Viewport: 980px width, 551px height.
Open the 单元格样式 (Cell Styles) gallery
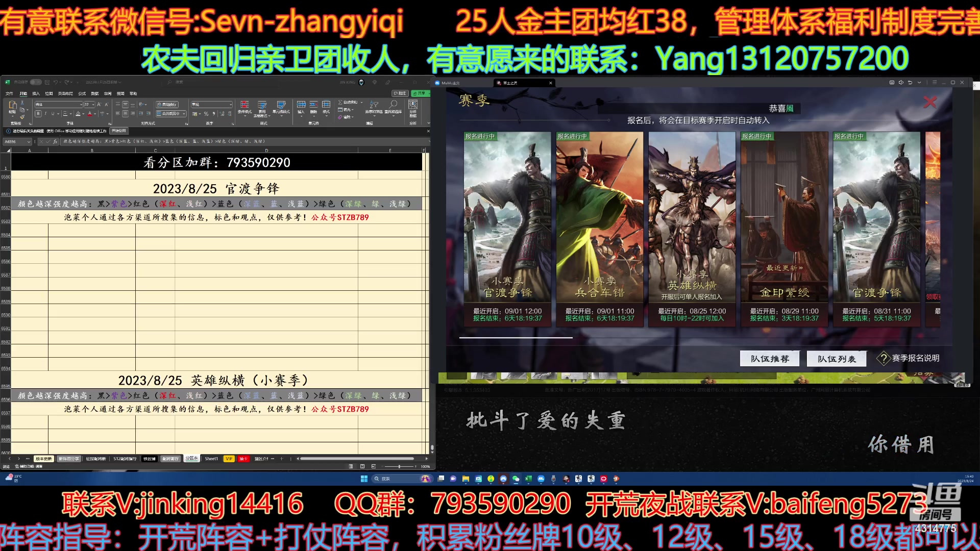point(281,108)
